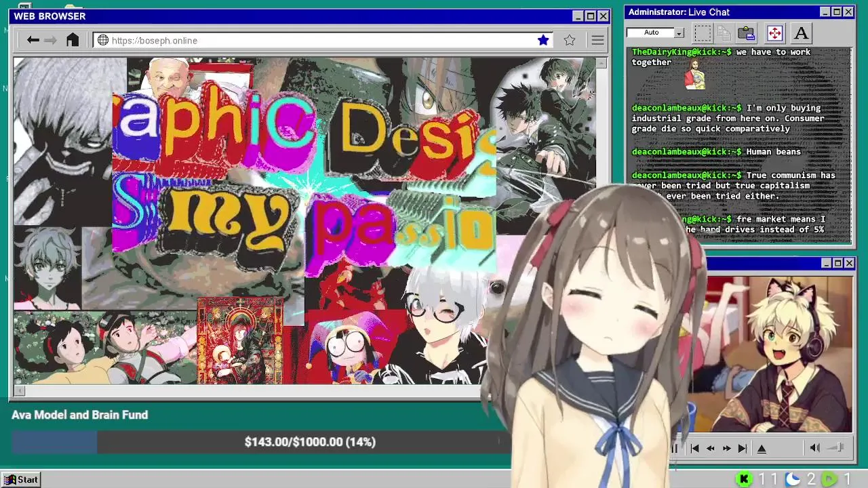Skip to next track in media player
Image resolution: width=868 pixels, height=488 pixels.
[742, 448]
